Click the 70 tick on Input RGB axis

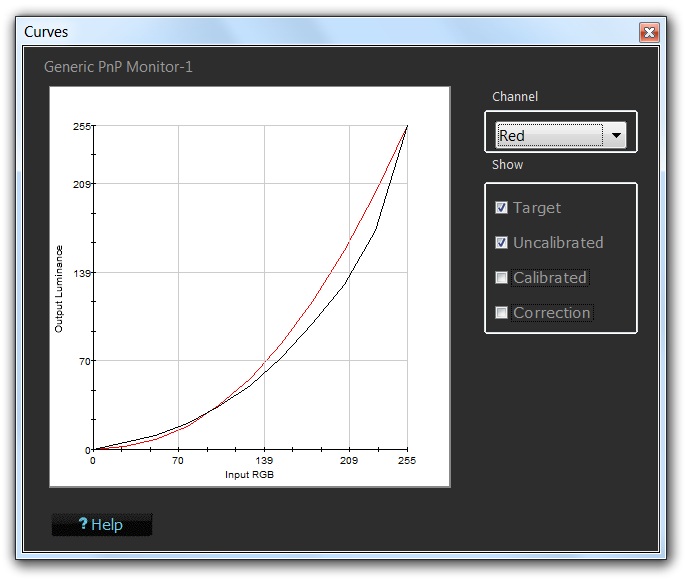[178, 460]
